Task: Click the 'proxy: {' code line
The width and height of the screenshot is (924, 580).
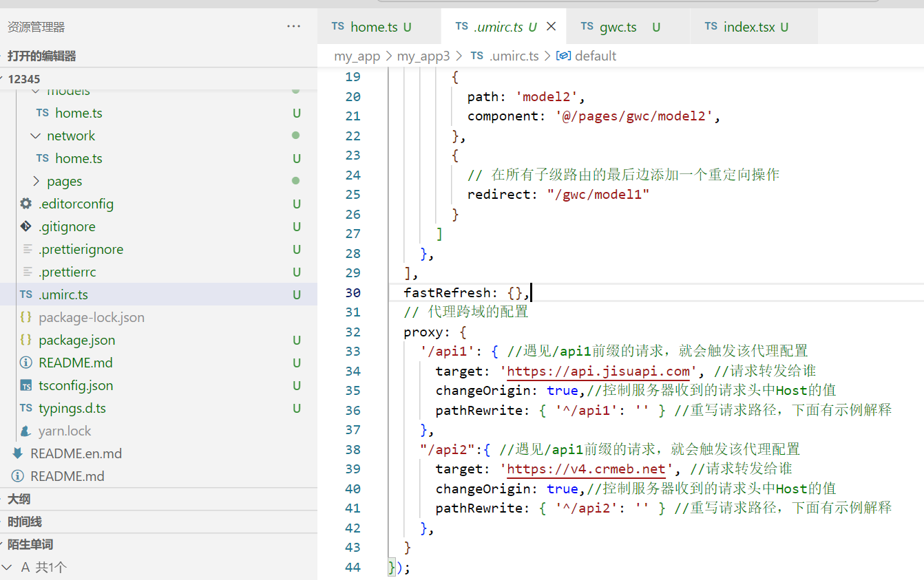Action: 435,332
